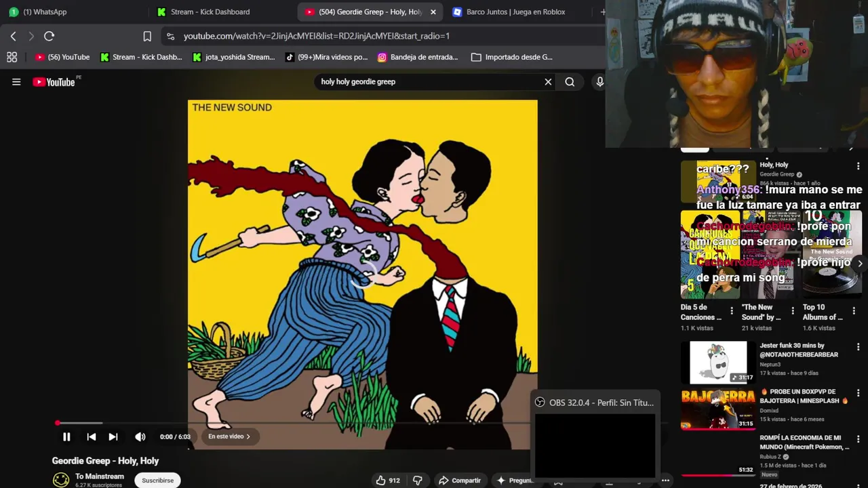Open options for BAJOTERRA BOXPVP video
The height and width of the screenshot is (488, 868).
(858, 393)
